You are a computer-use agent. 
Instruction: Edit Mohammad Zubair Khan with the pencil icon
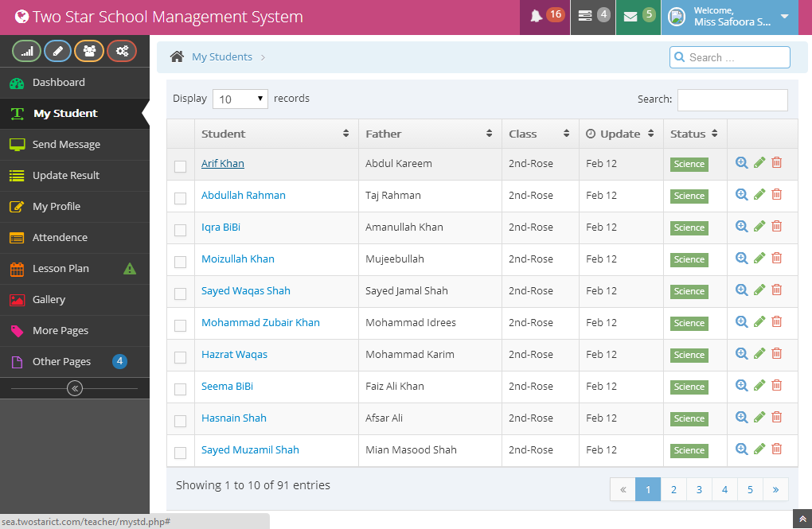[759, 322]
